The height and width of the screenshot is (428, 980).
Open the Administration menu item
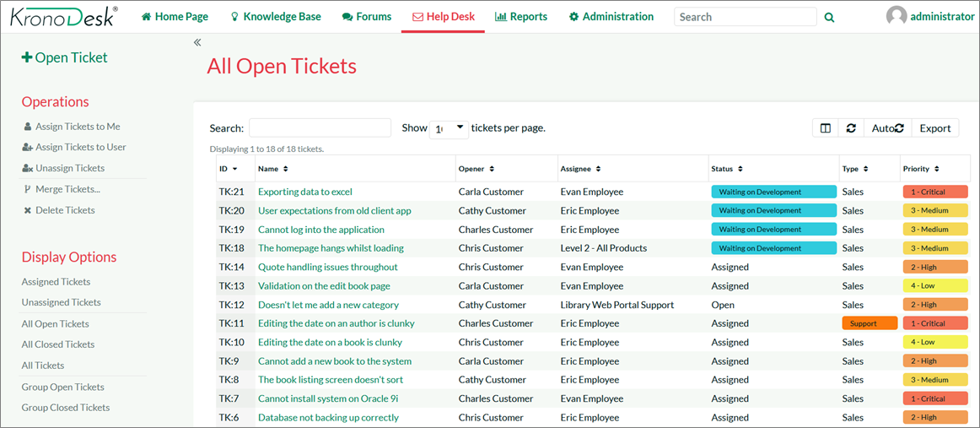(x=611, y=17)
